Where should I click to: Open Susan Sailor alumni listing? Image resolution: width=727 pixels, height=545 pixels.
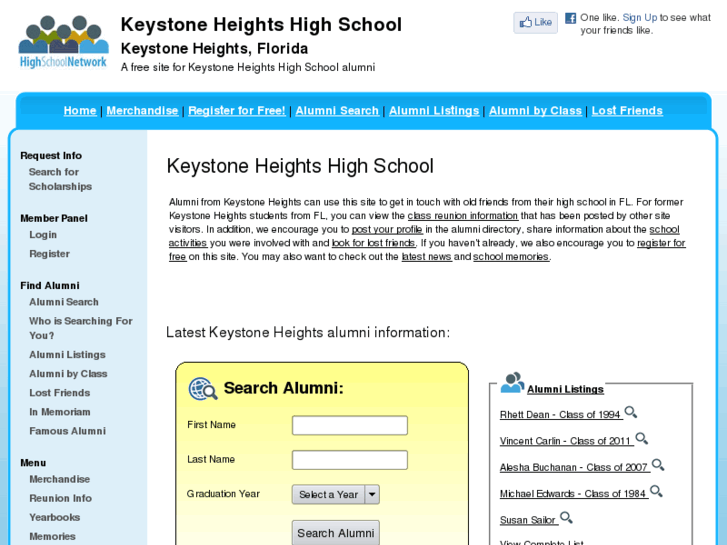point(528,520)
